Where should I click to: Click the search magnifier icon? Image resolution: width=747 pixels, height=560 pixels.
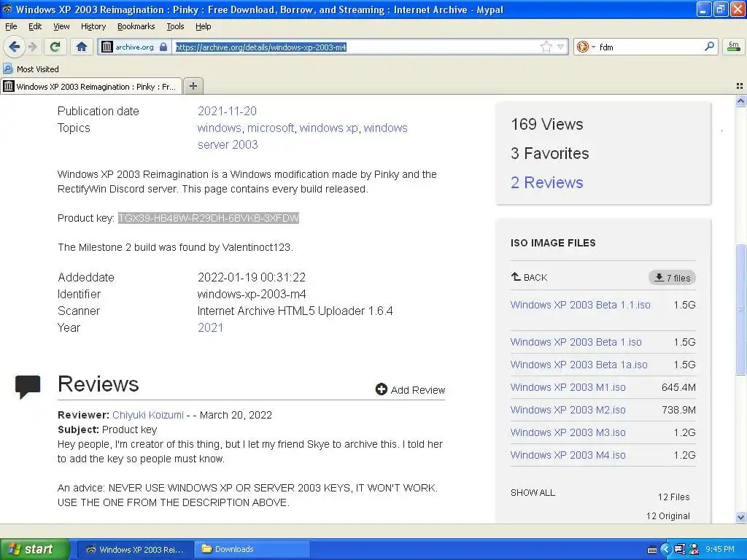(709, 46)
